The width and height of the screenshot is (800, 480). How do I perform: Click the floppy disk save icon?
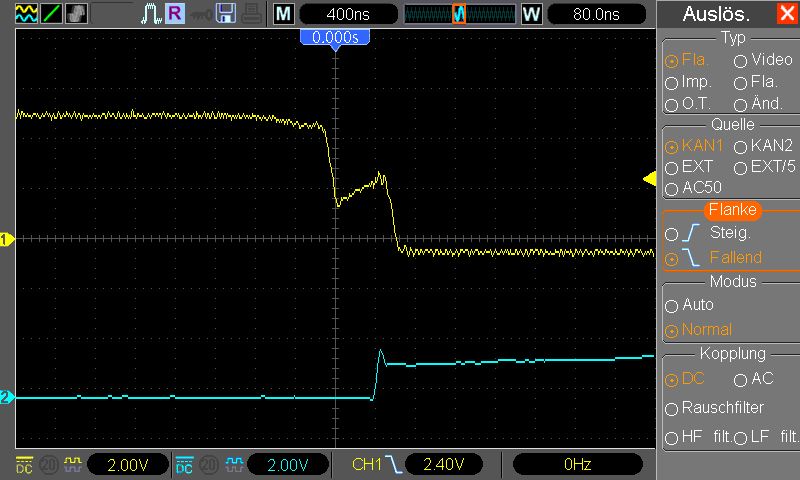click(x=226, y=14)
